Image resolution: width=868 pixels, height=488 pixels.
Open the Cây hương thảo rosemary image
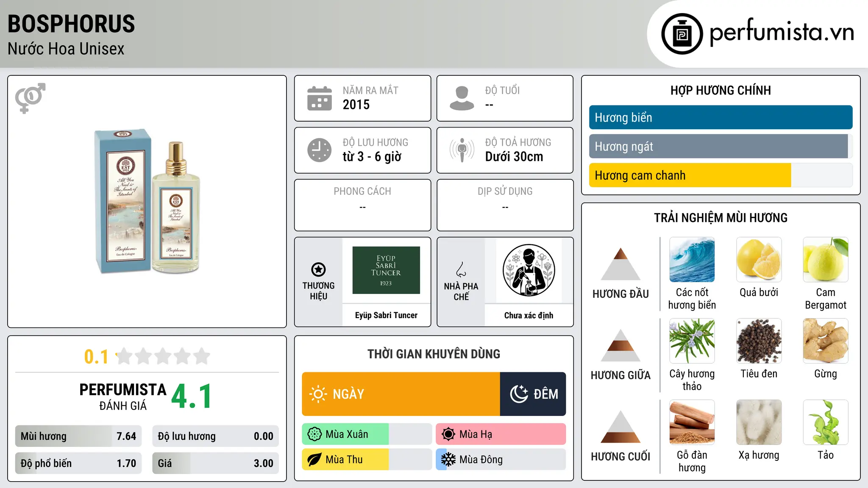click(692, 341)
